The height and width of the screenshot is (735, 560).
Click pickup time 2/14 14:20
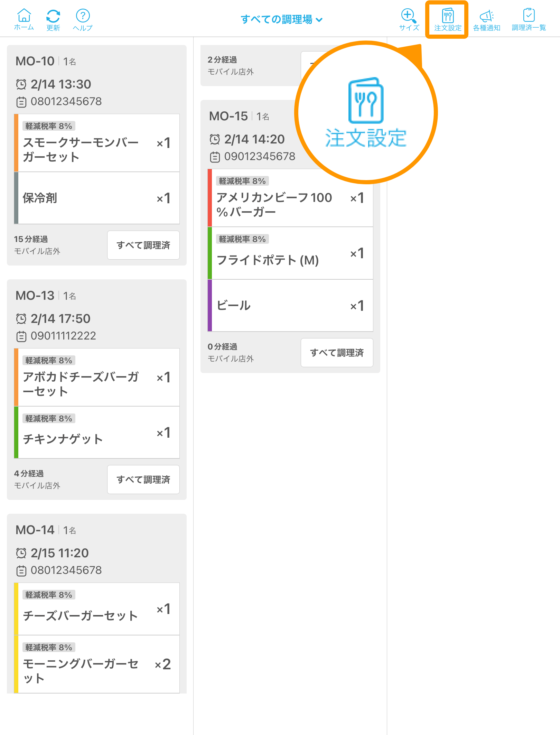(254, 139)
